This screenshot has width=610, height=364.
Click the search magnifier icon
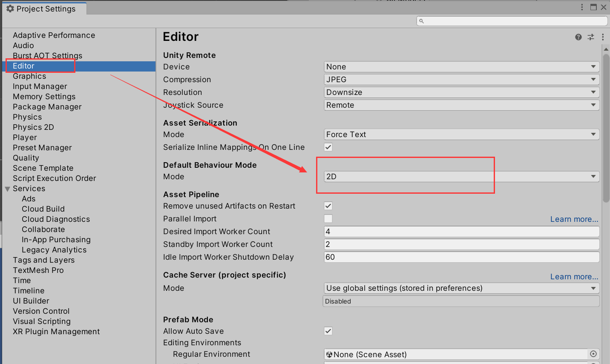tap(421, 21)
